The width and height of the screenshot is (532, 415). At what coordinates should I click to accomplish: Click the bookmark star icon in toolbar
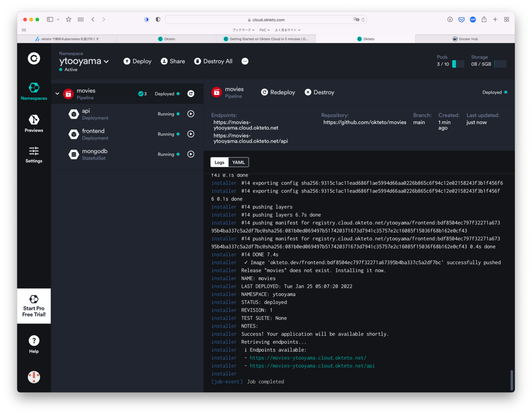click(x=68, y=19)
